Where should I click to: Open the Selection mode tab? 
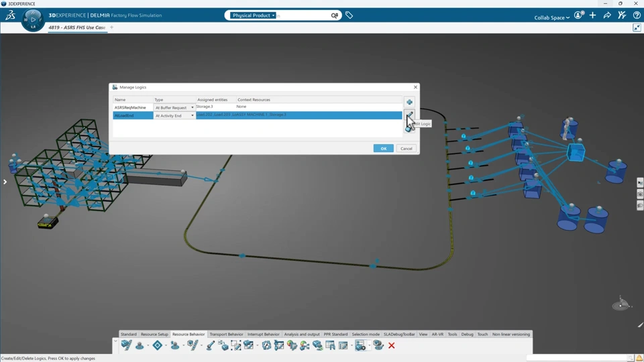pos(366,335)
